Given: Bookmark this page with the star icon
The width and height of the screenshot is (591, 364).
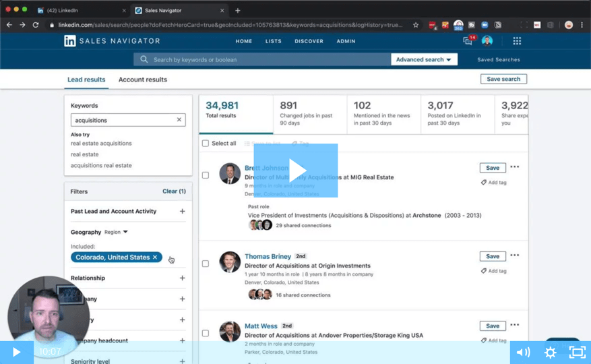Looking at the screenshot, I should [415, 25].
